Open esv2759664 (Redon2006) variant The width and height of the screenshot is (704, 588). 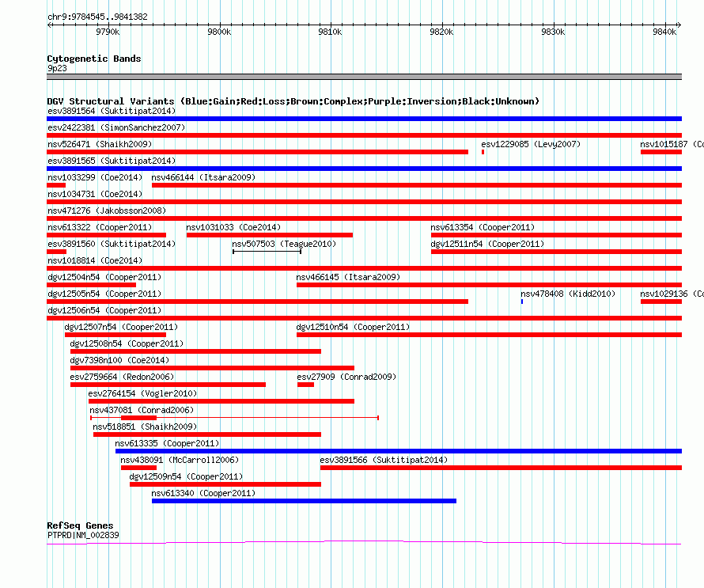pos(122,377)
